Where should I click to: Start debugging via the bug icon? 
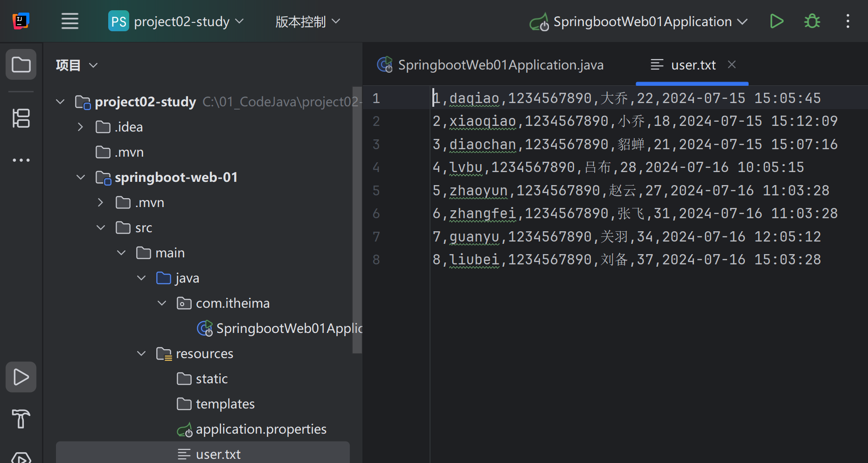point(812,21)
